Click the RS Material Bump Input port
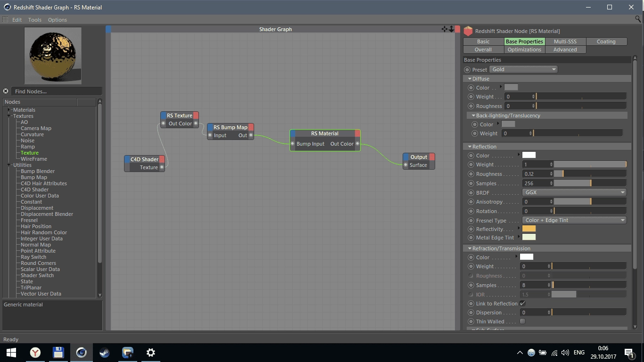Viewport: 644px width, 362px height. [293, 144]
